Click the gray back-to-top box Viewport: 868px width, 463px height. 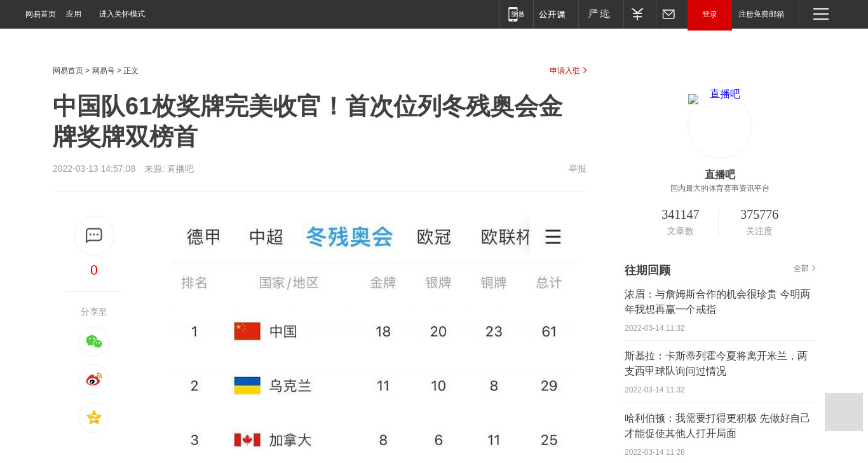[844, 412]
